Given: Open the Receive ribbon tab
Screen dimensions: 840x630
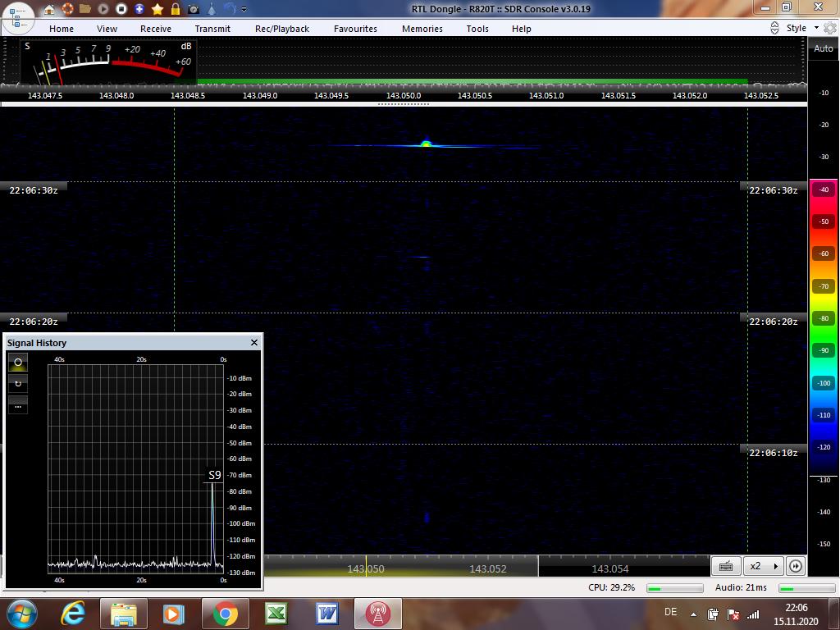Looking at the screenshot, I should point(156,29).
